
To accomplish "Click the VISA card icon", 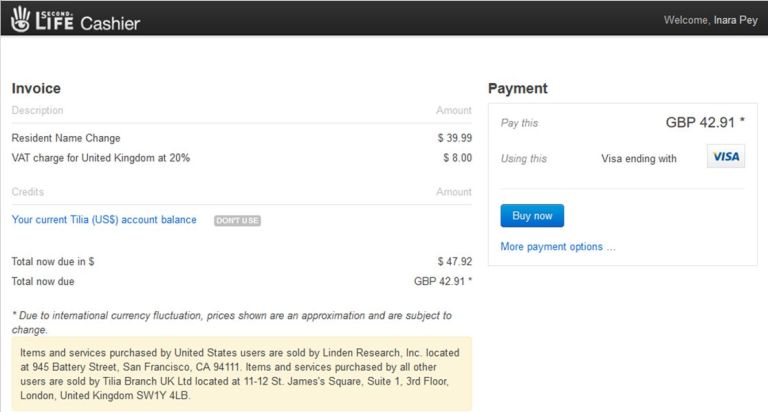I will [725, 157].
